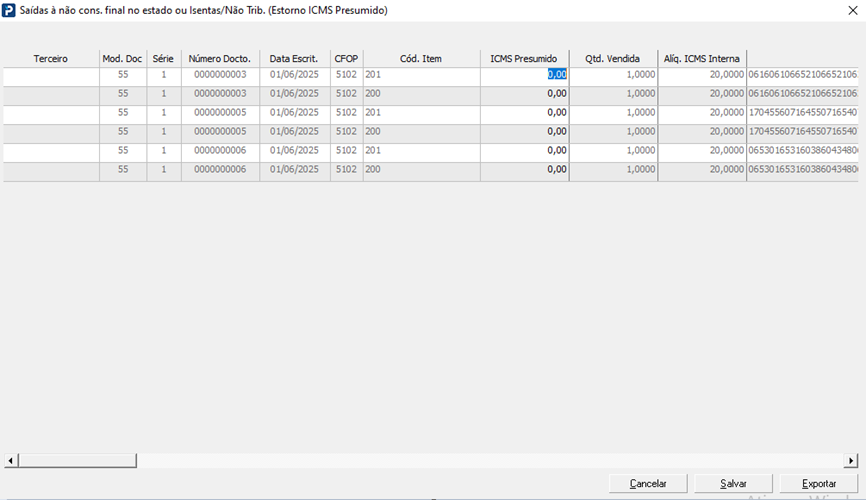Select the Alíq. ICMS Interna column header
The image size is (866, 500).
(702, 59)
